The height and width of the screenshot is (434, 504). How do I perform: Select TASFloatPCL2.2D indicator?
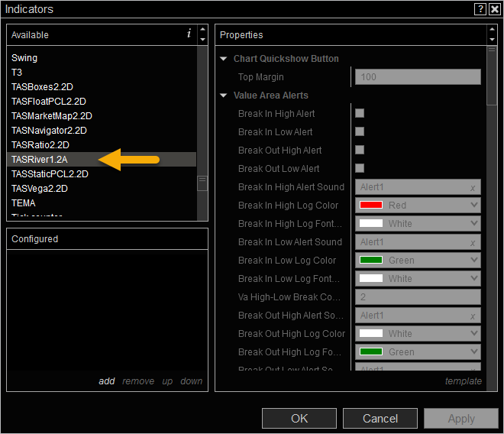point(102,102)
